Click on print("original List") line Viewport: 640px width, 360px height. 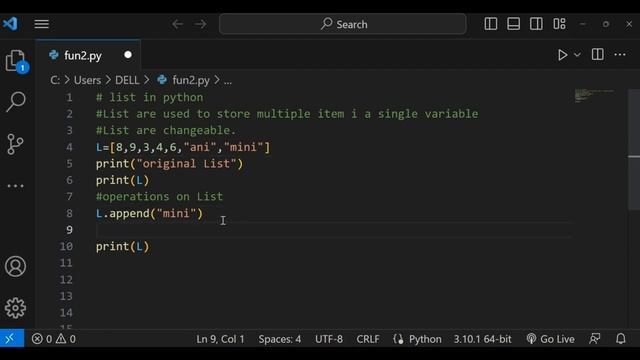click(169, 164)
